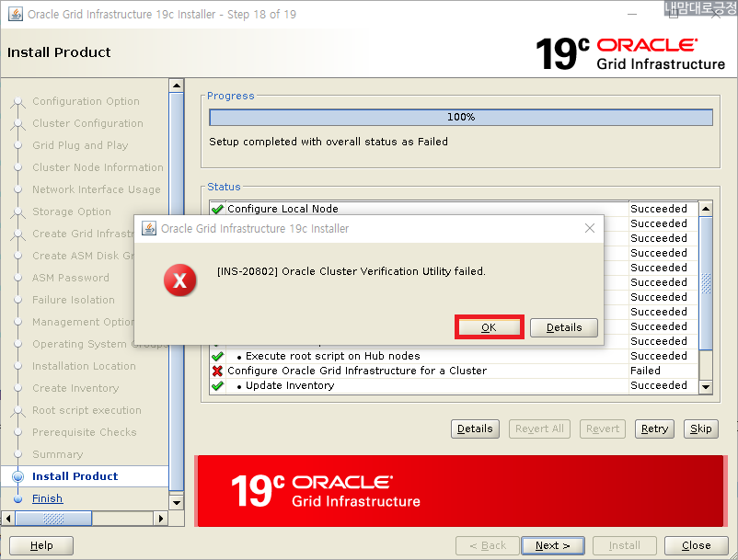Click the Retry button
The image size is (738, 560).
[654, 429]
